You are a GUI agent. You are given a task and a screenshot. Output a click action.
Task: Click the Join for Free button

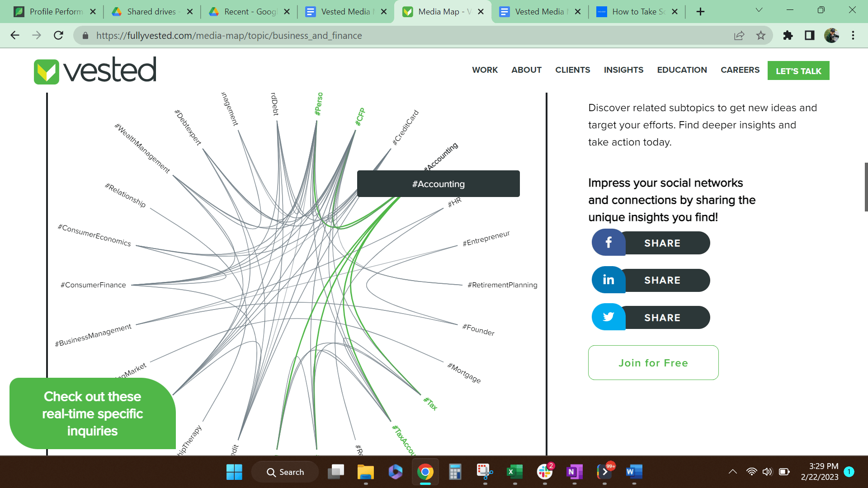tap(653, 362)
